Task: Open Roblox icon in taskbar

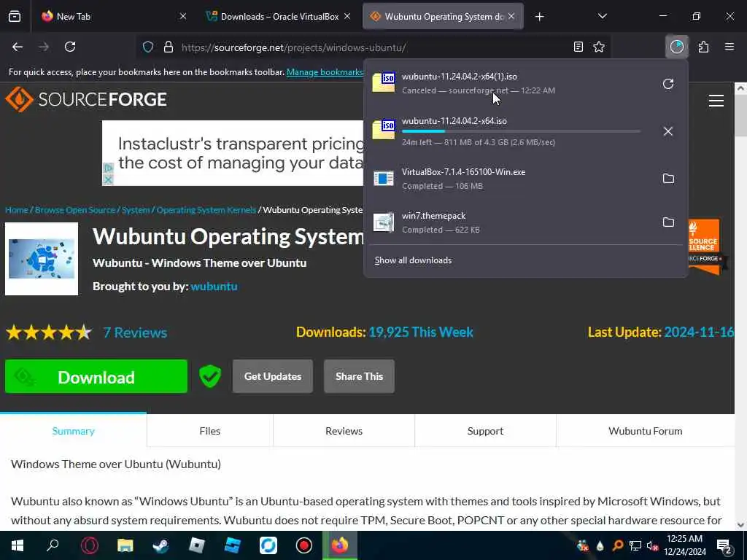Action: coord(197,545)
